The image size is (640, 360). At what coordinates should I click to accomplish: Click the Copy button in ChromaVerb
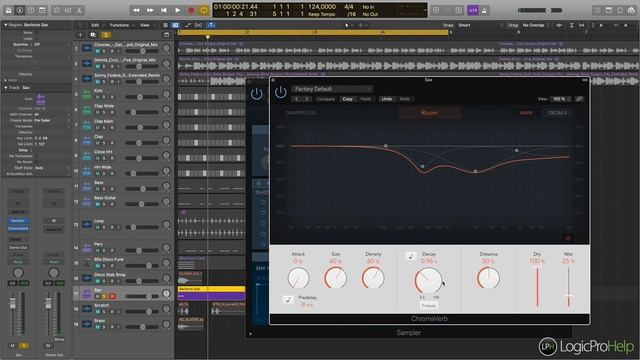pos(348,99)
